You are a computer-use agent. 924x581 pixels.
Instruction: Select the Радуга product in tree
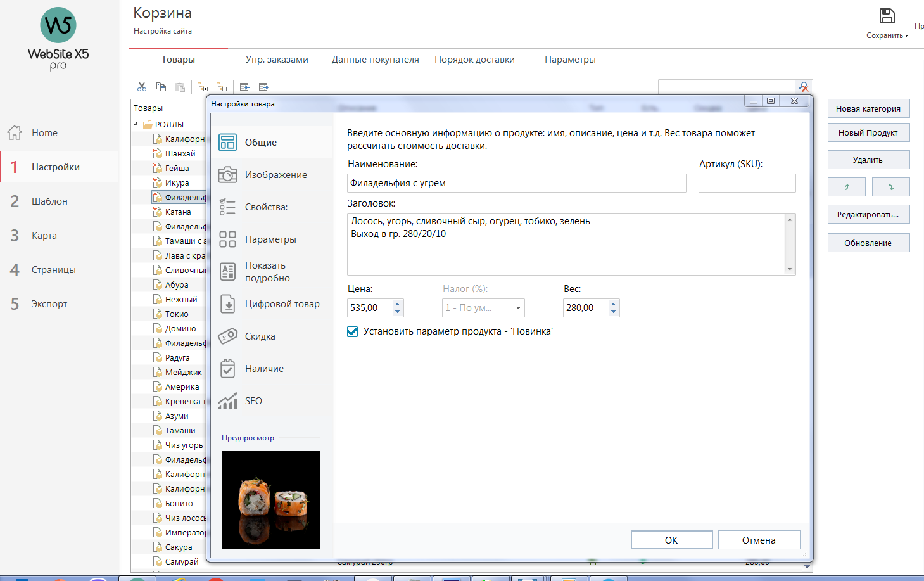pyautogui.click(x=177, y=357)
